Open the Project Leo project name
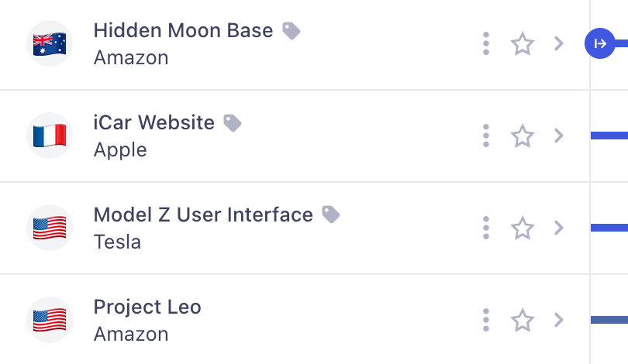This screenshot has height=364, width=628. coord(147,307)
